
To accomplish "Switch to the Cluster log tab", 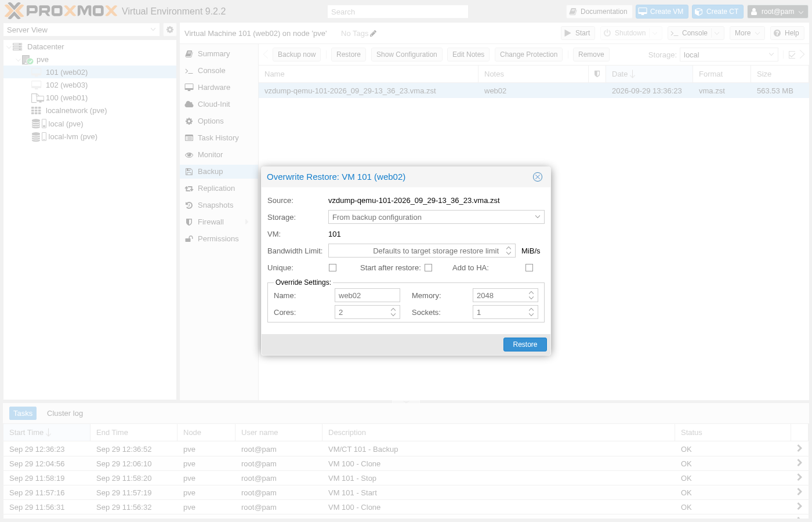I will coord(65,414).
